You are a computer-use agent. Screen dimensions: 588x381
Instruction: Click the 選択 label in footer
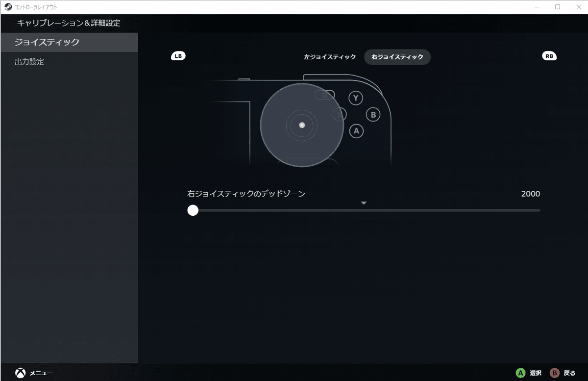[x=536, y=373]
